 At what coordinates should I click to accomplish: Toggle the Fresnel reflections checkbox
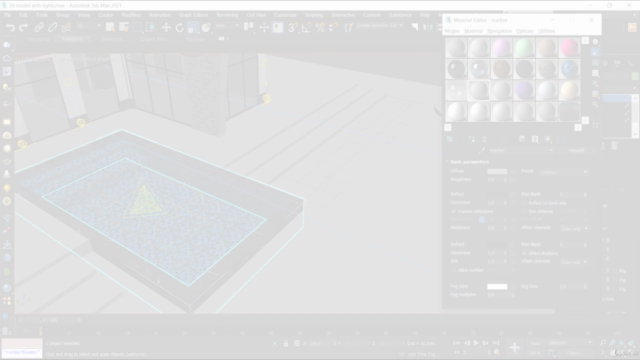453,211
